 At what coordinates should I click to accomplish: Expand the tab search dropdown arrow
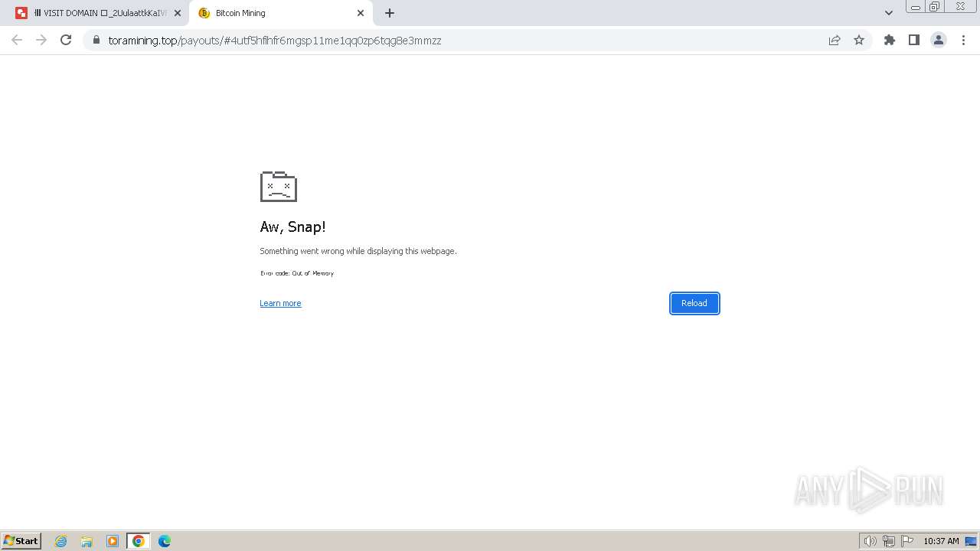tap(889, 13)
